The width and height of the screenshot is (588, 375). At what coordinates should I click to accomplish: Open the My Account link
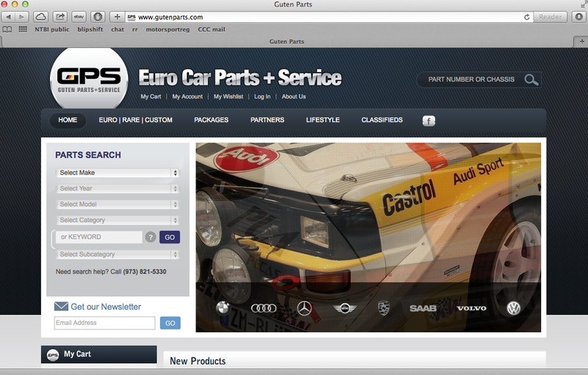[x=187, y=96]
